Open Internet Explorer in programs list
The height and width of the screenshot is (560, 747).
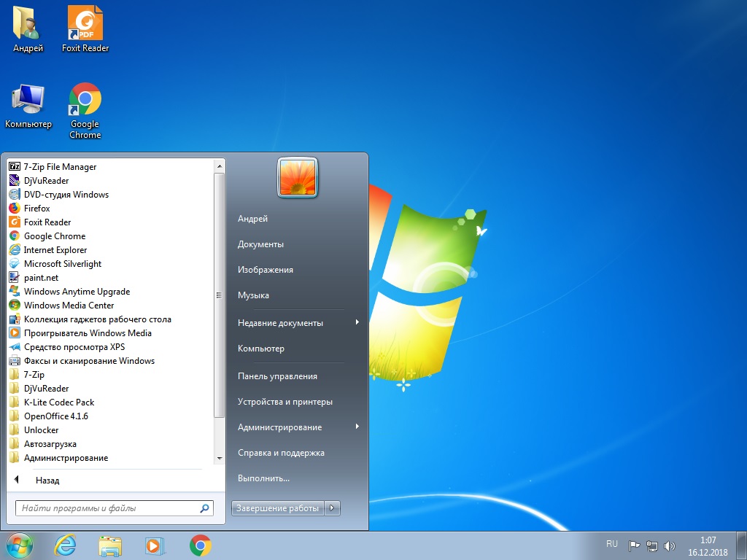click(48, 249)
